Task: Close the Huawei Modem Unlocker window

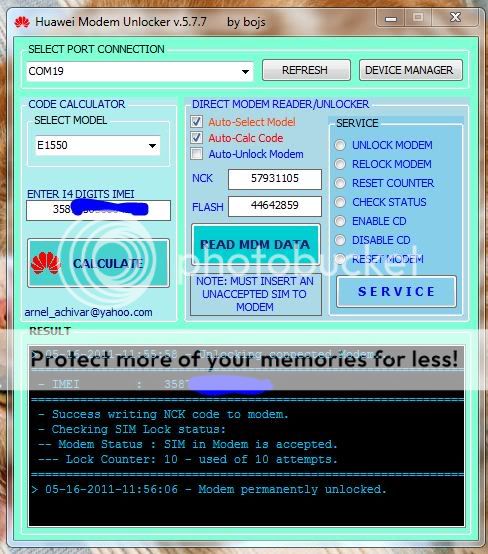Action: pyautogui.click(x=455, y=18)
